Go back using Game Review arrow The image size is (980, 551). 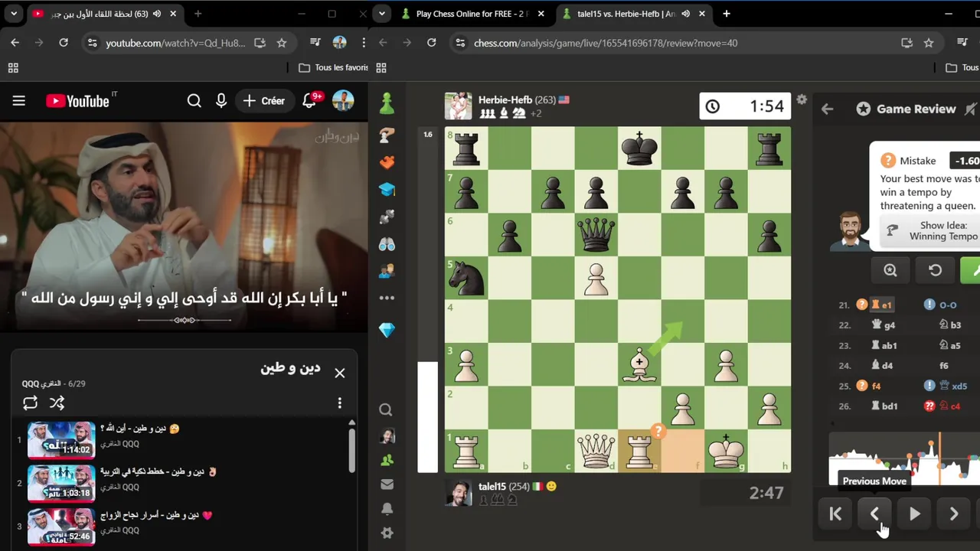point(827,109)
